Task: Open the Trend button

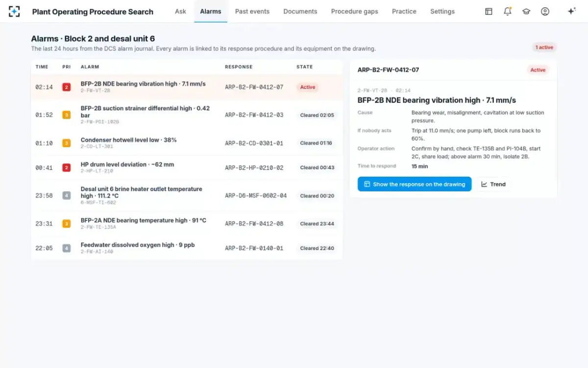Action: coord(493,184)
